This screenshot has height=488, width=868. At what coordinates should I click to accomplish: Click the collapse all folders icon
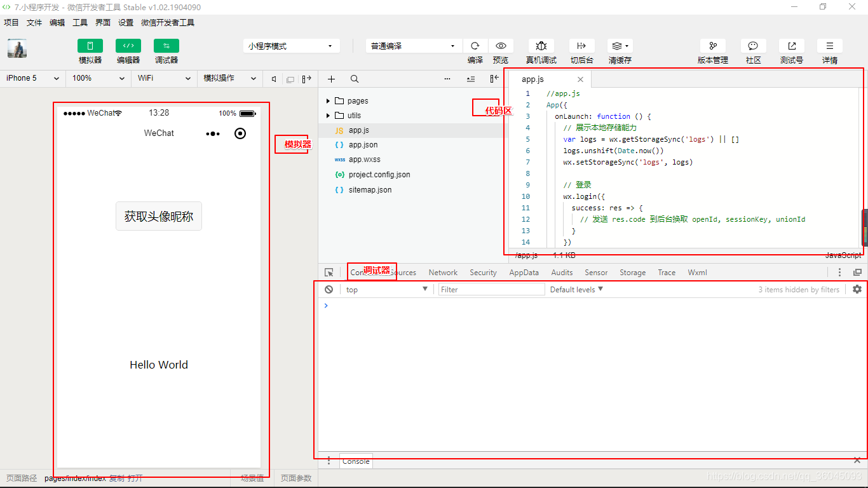click(x=471, y=79)
